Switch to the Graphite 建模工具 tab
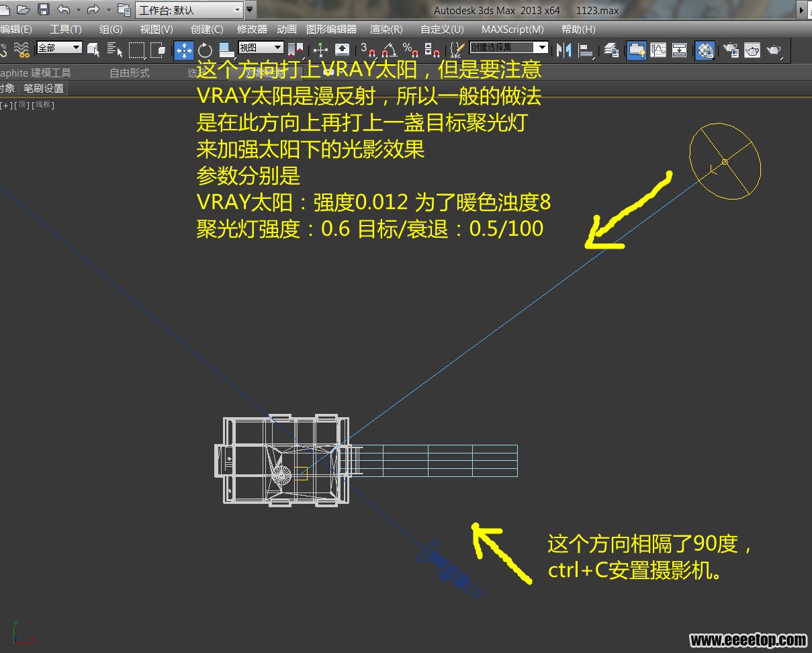This screenshot has width=812, height=653. (36, 73)
